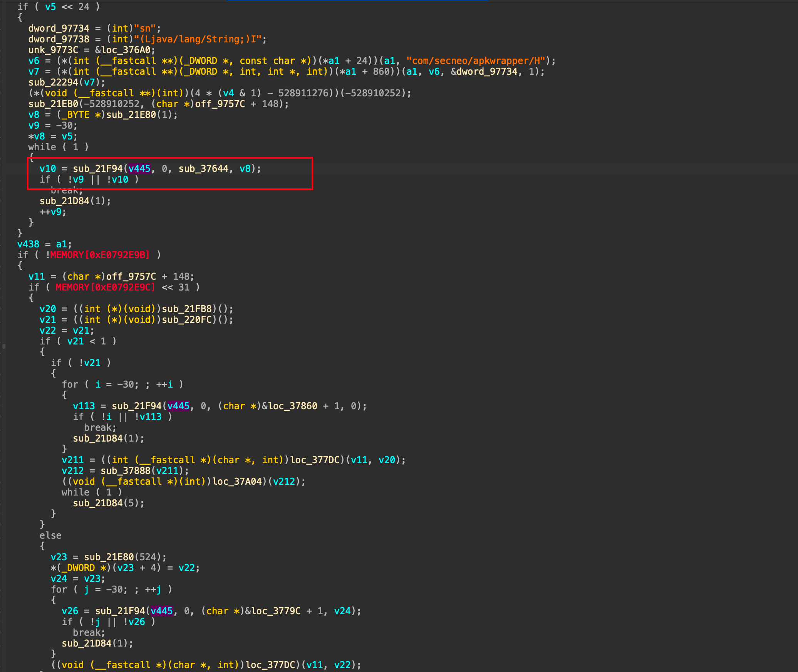This screenshot has width=798, height=672.
Task: Click off_9757C in sub_21EB0 call
Action: (220, 104)
